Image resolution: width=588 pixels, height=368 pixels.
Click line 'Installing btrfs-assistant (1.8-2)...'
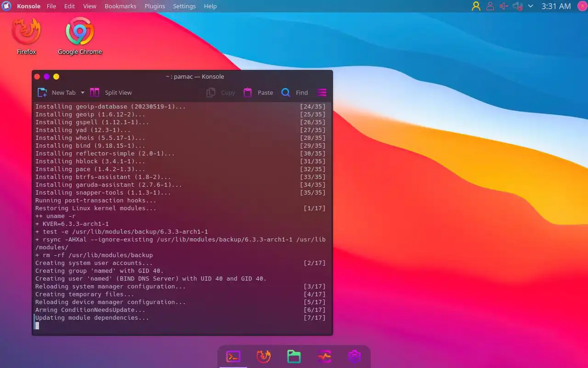pos(103,177)
